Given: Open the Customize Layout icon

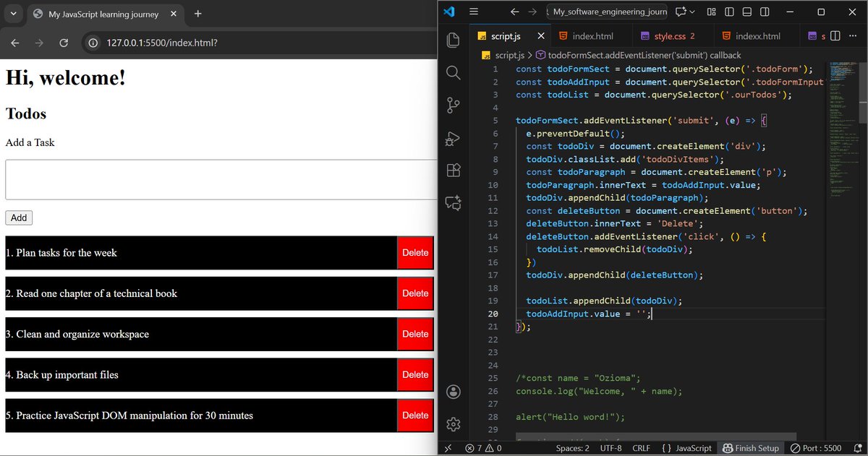Looking at the screenshot, I should point(711,12).
